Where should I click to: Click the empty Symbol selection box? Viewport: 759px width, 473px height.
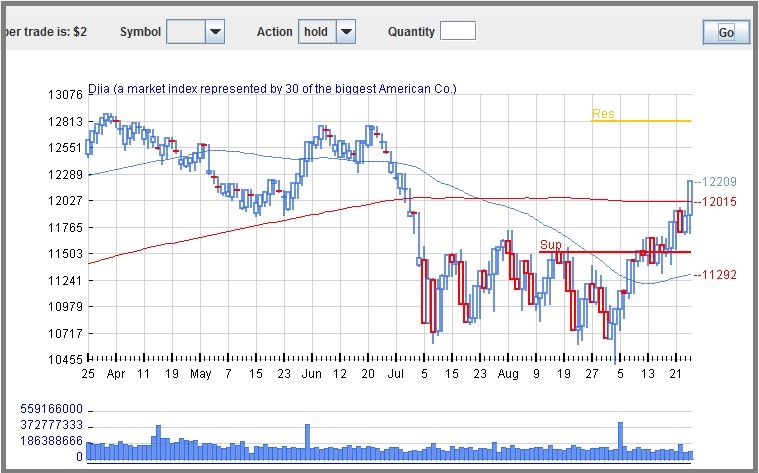pos(185,32)
